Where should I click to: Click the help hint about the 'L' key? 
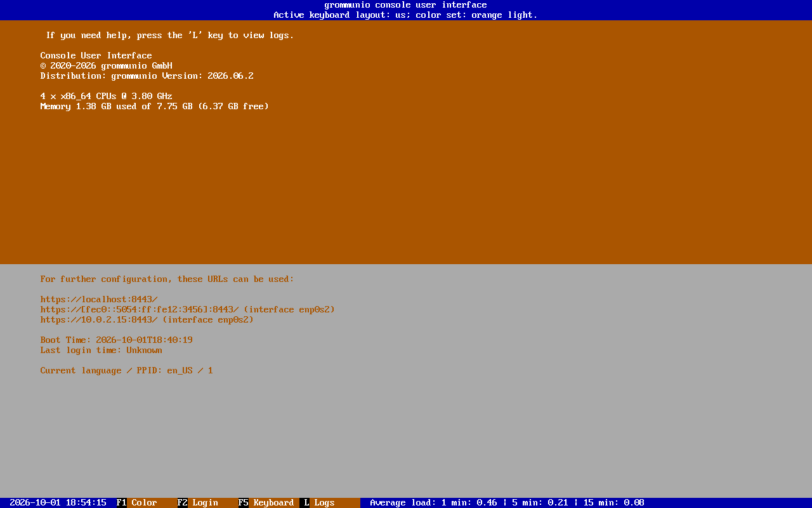[x=170, y=36]
